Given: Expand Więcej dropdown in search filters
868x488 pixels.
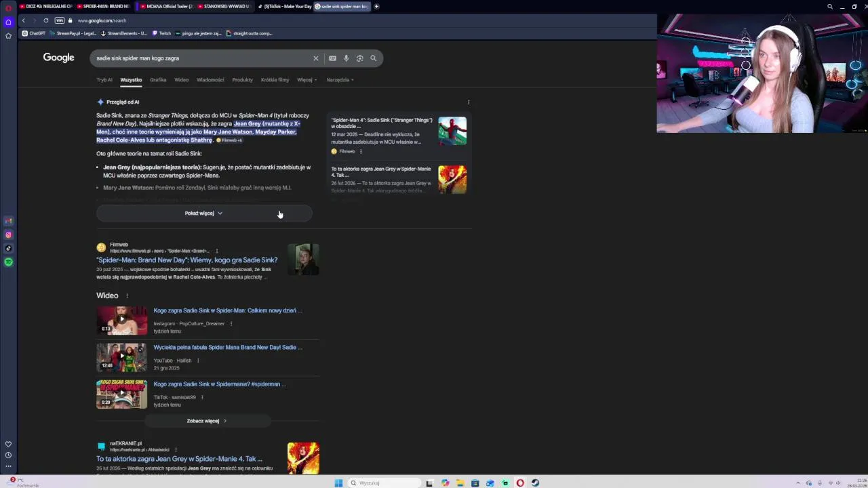Looking at the screenshot, I should click(x=307, y=80).
